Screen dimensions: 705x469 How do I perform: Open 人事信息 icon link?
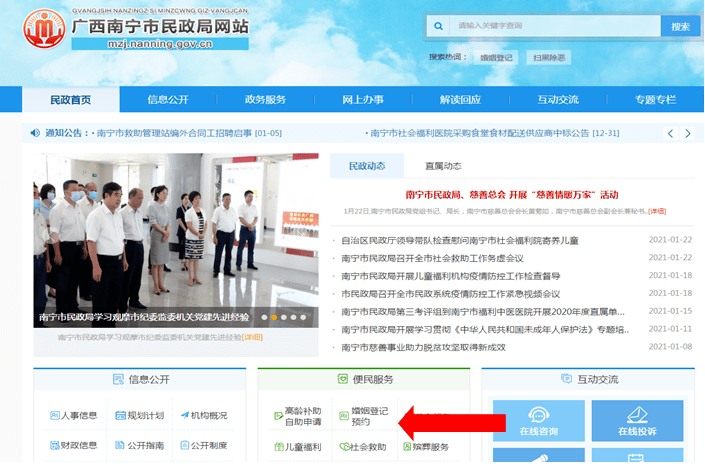pos(74,415)
